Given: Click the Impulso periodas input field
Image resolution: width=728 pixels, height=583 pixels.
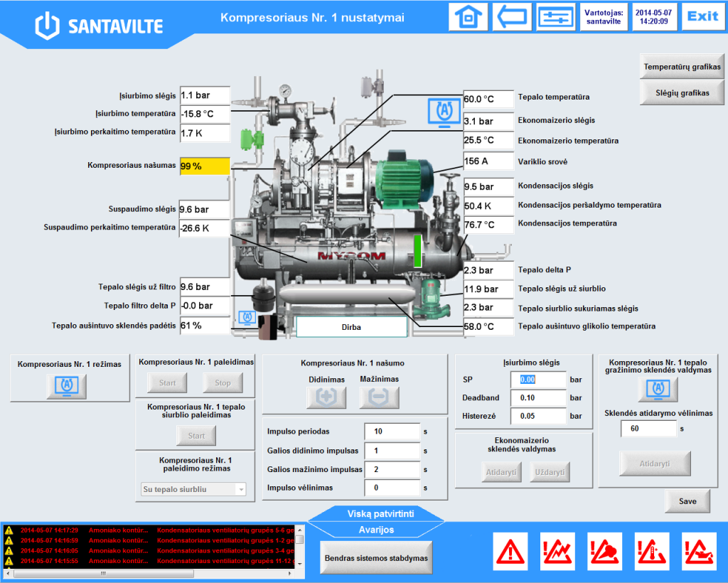Looking at the screenshot, I should pyautogui.click(x=392, y=432).
